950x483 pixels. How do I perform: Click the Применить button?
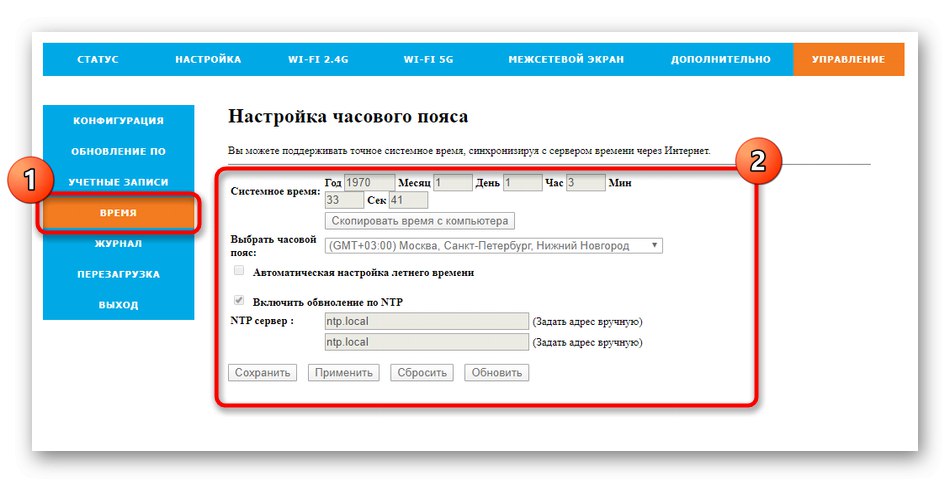click(344, 373)
